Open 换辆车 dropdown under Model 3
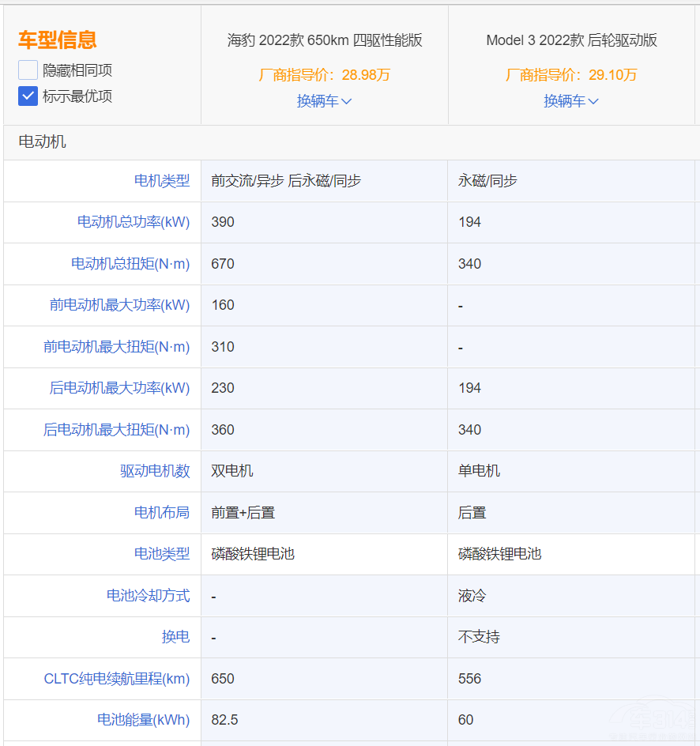Viewport: 700px width, 746px height. [570, 101]
